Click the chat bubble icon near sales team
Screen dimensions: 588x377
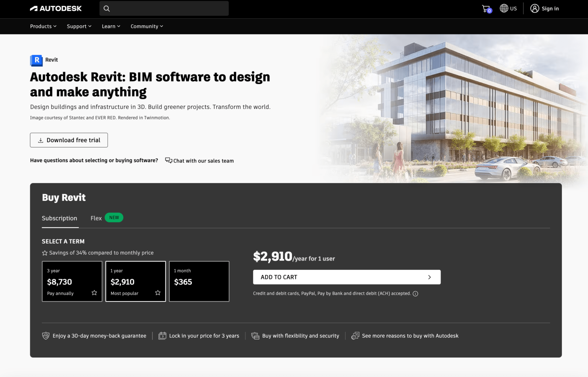[x=168, y=160]
